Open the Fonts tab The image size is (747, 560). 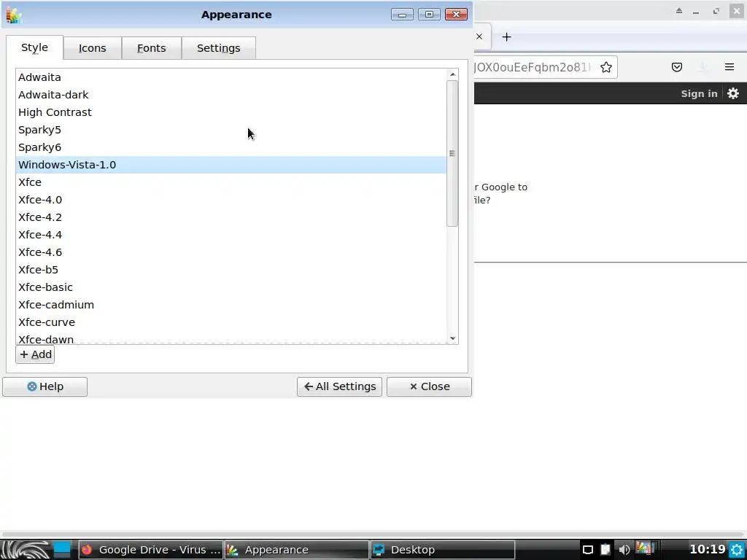tap(152, 48)
